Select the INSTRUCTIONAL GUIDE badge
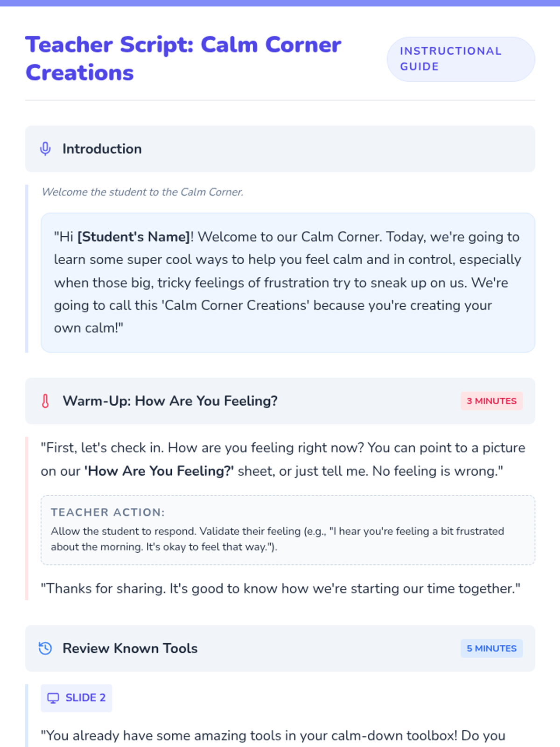The width and height of the screenshot is (560, 747). coord(461,59)
